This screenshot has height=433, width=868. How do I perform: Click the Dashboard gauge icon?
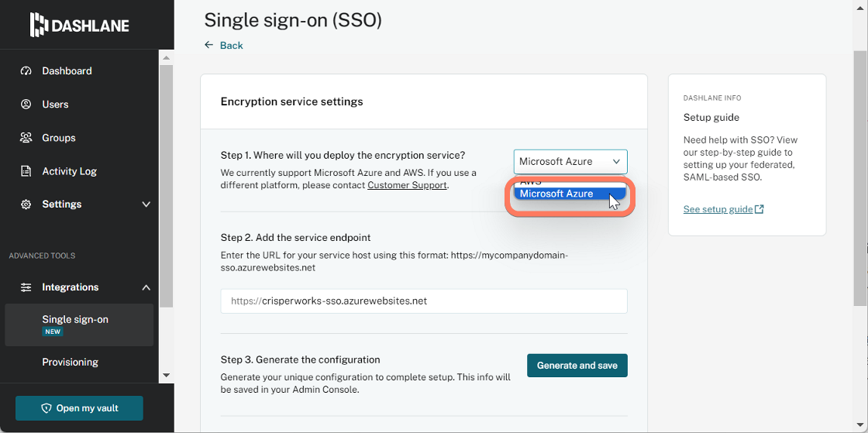[26, 70]
